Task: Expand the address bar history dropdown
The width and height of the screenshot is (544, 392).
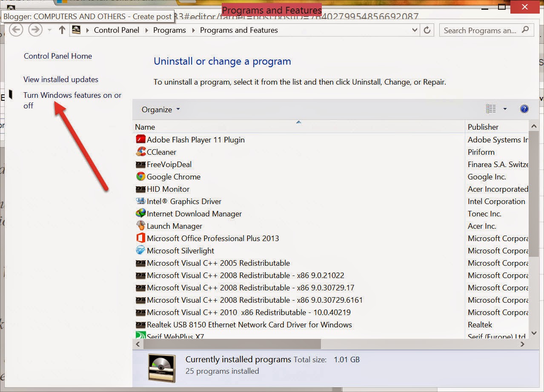Action: [415, 30]
